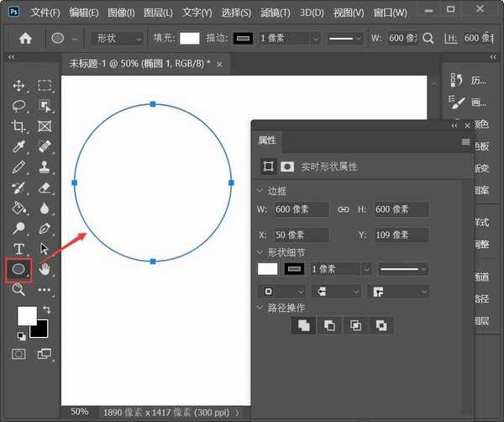Toggle Quick Mask mode
Viewport: 504px width, 422px height.
18,354
